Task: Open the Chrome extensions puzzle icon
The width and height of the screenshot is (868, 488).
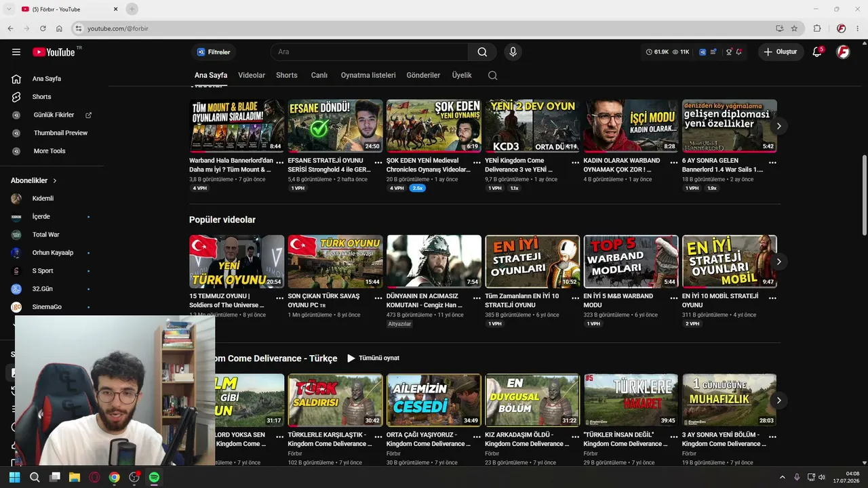Action: pyautogui.click(x=817, y=28)
